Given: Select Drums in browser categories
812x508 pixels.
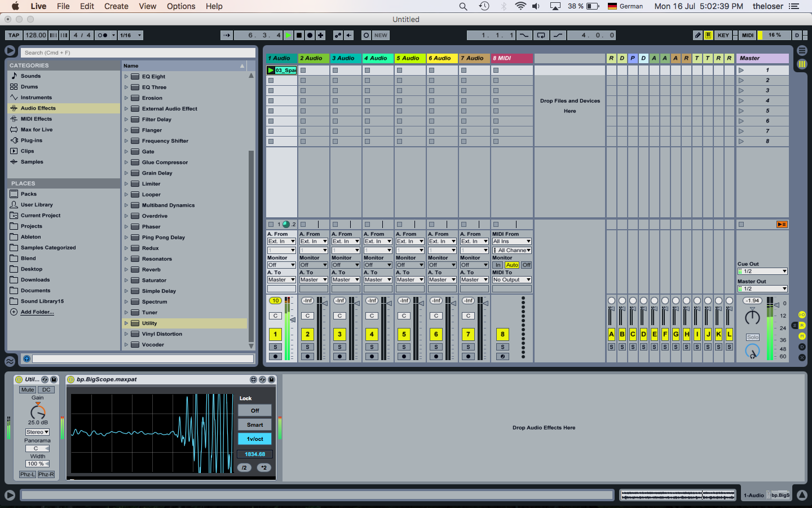Looking at the screenshot, I should (x=29, y=87).
